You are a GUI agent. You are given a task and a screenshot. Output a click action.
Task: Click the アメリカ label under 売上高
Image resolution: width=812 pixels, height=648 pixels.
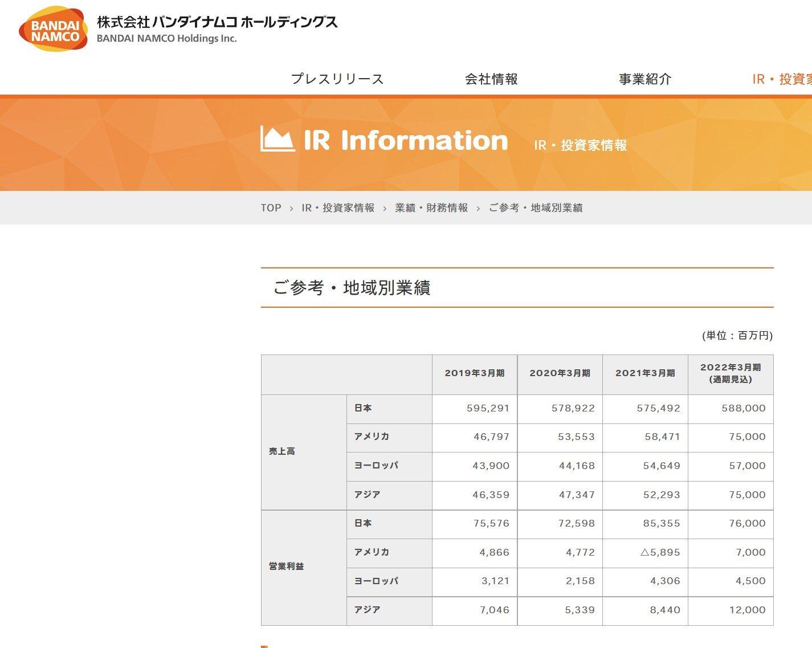[x=372, y=437]
